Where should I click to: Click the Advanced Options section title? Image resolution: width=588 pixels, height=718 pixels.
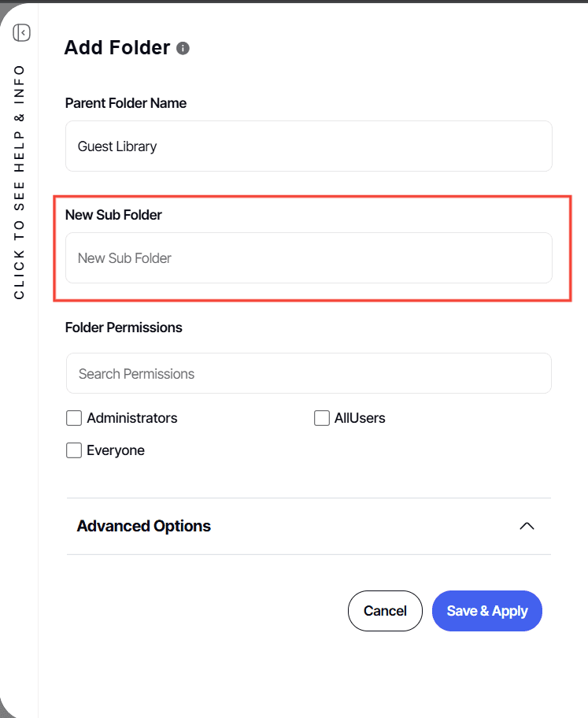click(144, 526)
